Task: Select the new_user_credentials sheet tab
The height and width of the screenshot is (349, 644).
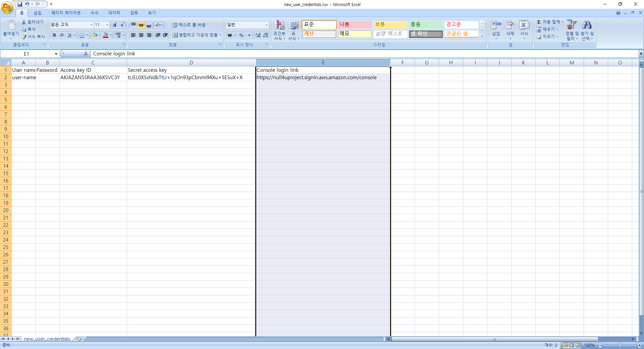Action: [x=47, y=339]
